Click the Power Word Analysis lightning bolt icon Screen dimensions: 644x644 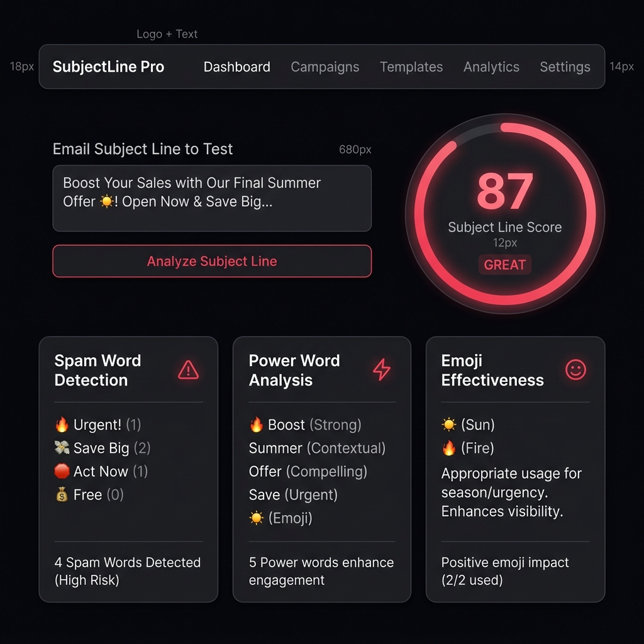(382, 370)
